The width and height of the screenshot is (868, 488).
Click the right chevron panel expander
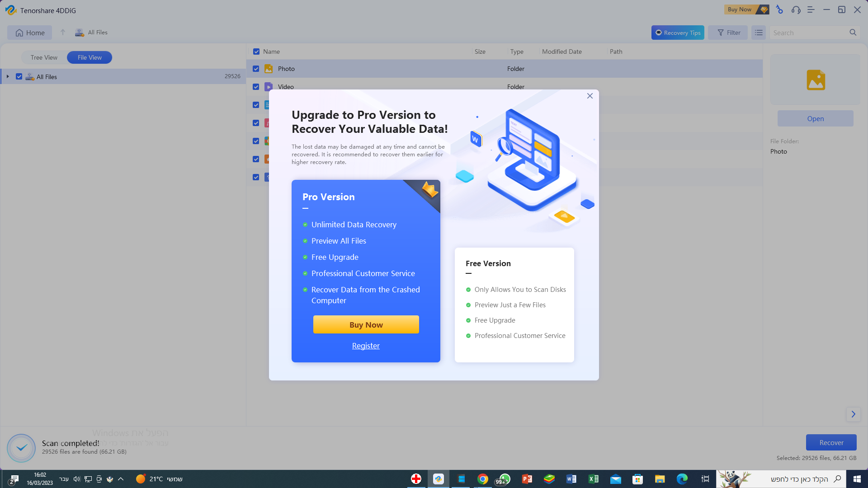click(x=853, y=414)
